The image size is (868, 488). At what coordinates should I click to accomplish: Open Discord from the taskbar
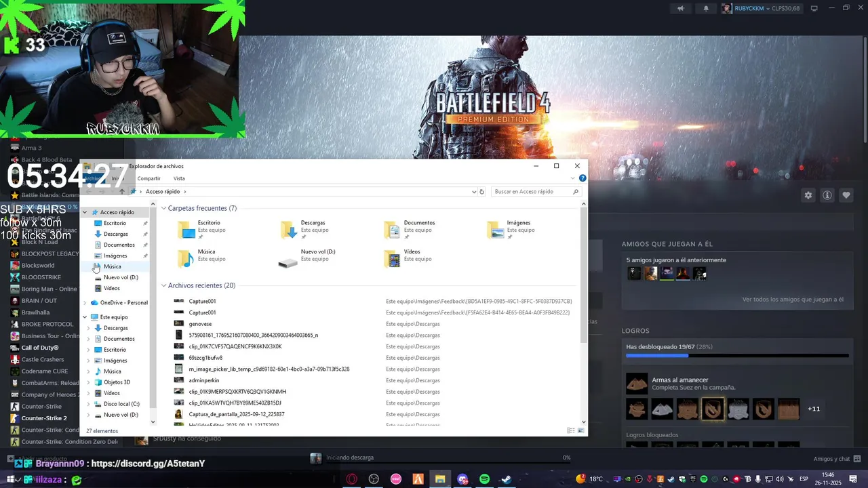tap(462, 479)
